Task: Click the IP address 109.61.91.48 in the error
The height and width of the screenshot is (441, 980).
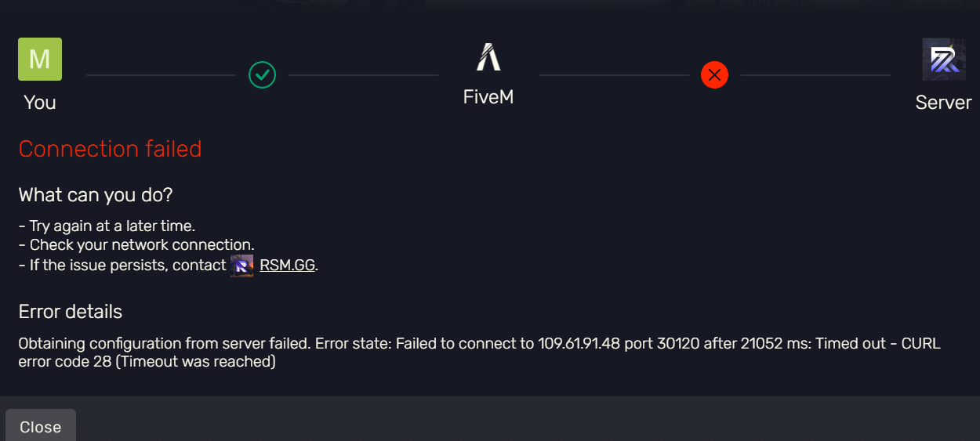Action: point(579,344)
